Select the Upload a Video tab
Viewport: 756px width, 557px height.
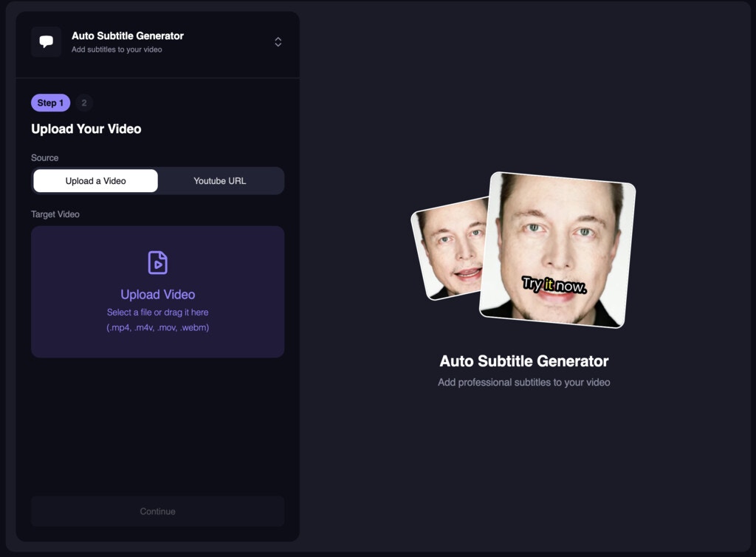tap(94, 180)
